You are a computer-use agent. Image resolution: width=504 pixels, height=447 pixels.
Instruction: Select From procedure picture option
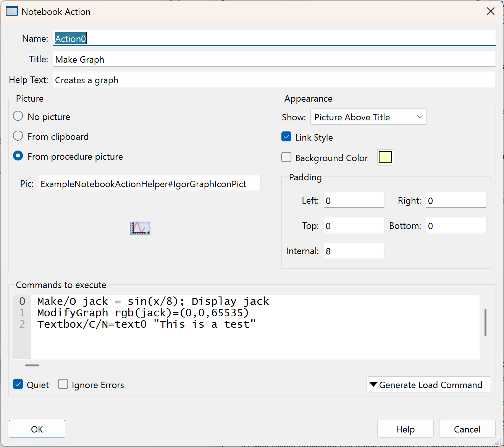pos(18,156)
